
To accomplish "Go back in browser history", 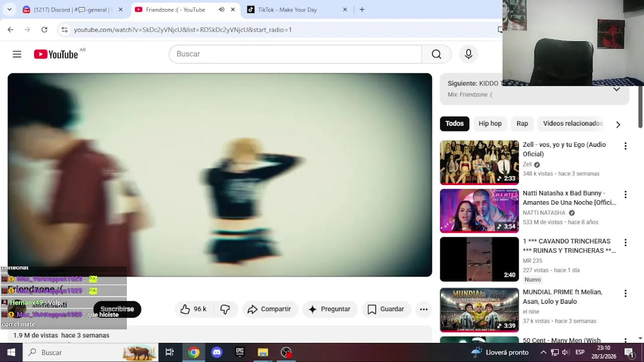I will [x=11, y=30].
